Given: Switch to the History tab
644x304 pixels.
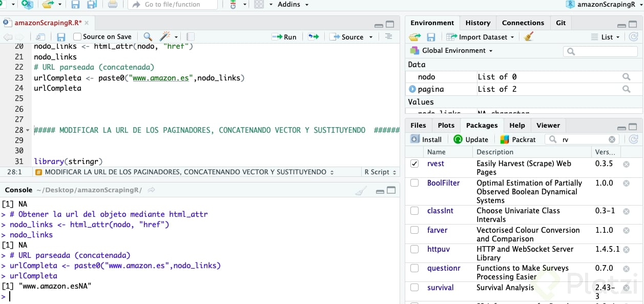Looking at the screenshot, I should [477, 23].
